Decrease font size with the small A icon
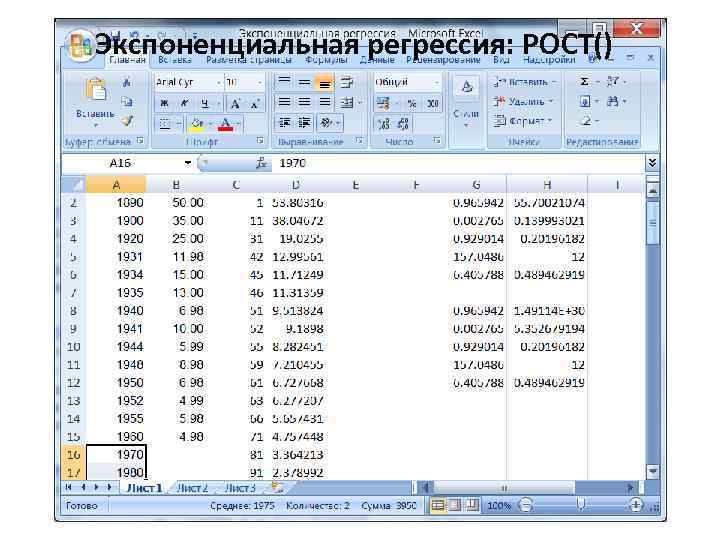The image size is (720, 540). (255, 104)
